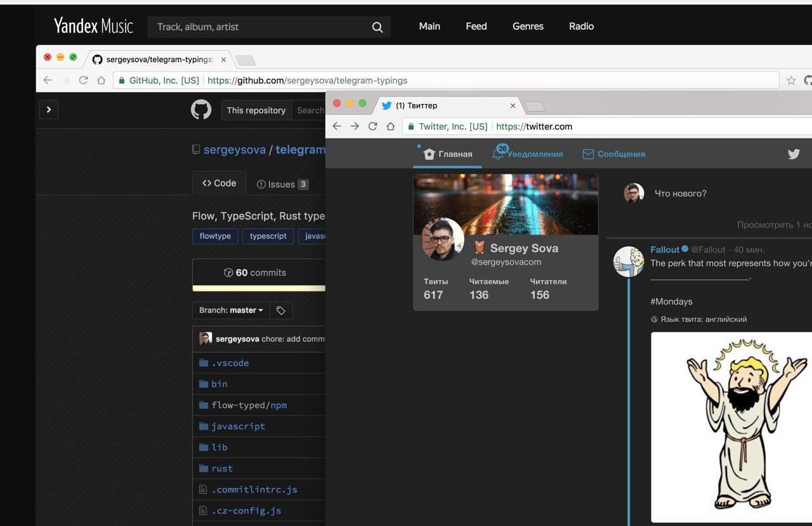The height and width of the screenshot is (526, 812).
Task: Go forward in the Twitter browser window
Action: [355, 126]
